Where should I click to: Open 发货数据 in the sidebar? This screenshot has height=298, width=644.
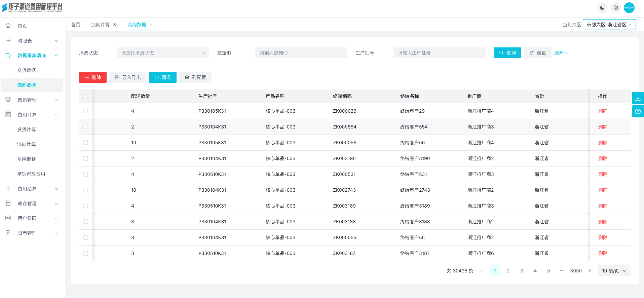point(27,70)
